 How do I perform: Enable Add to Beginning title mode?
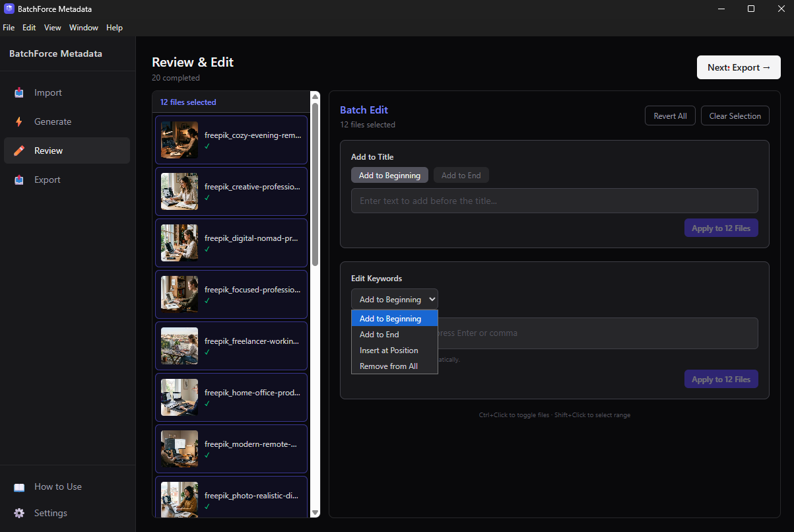tap(389, 175)
